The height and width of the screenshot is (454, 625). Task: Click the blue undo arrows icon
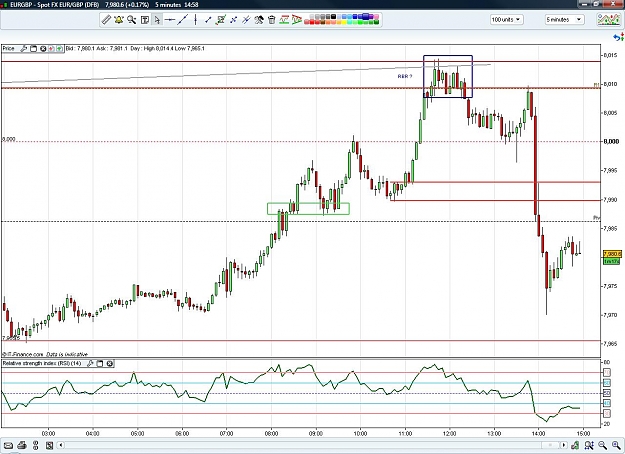point(618,37)
